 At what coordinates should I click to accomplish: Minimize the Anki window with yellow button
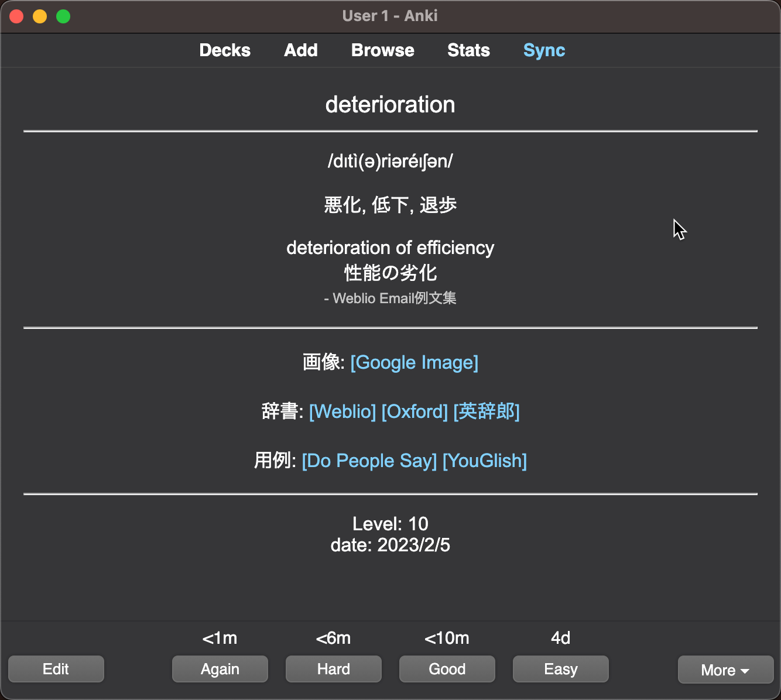click(x=40, y=16)
